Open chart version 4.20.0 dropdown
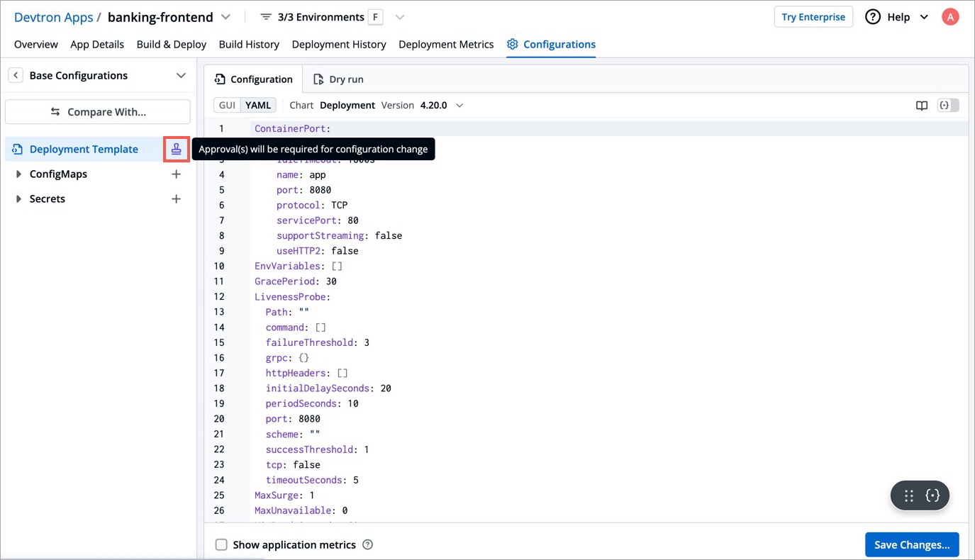The image size is (975, 560). tap(459, 106)
